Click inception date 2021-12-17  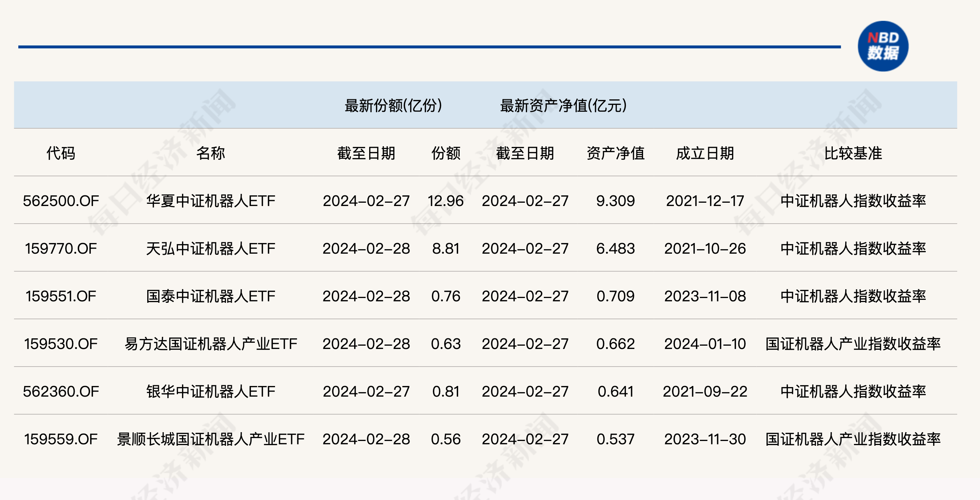coord(705,201)
